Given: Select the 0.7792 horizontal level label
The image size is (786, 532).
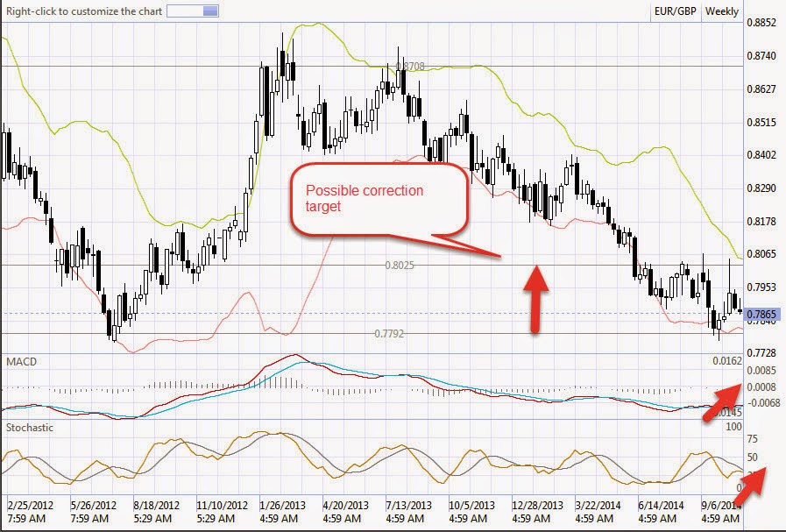Looking at the screenshot, I should click(x=389, y=333).
